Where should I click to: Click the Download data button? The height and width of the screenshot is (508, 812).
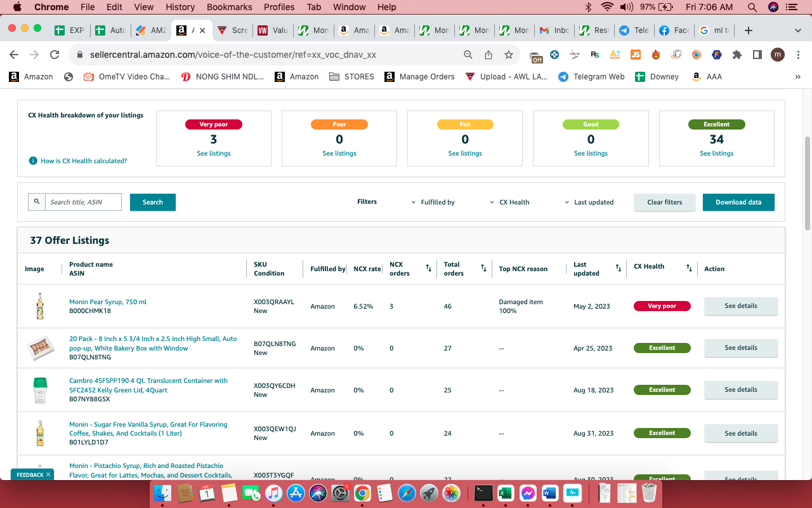coord(738,202)
